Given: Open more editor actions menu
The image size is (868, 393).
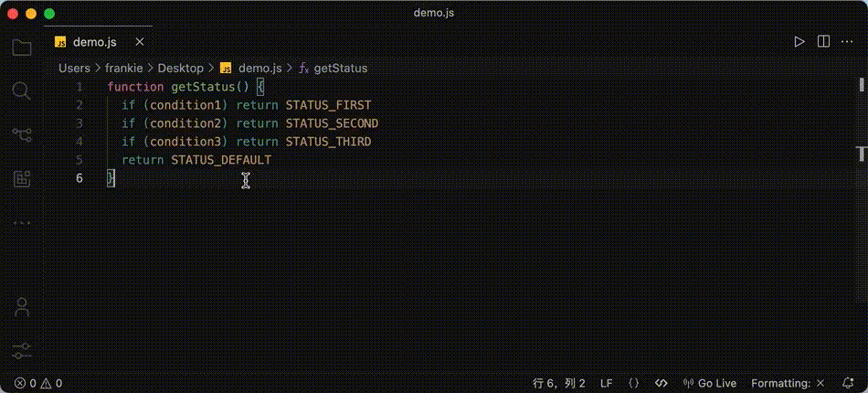Looking at the screenshot, I should [x=847, y=42].
